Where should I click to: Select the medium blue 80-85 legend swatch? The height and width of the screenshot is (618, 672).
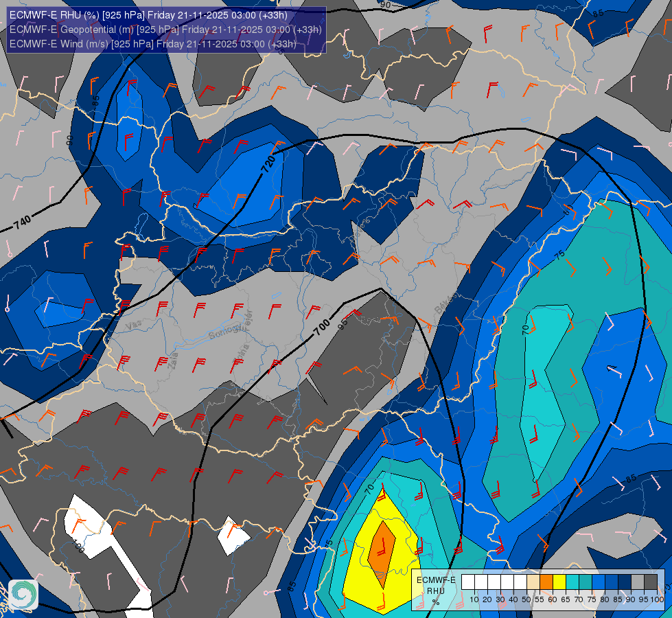[612, 582]
